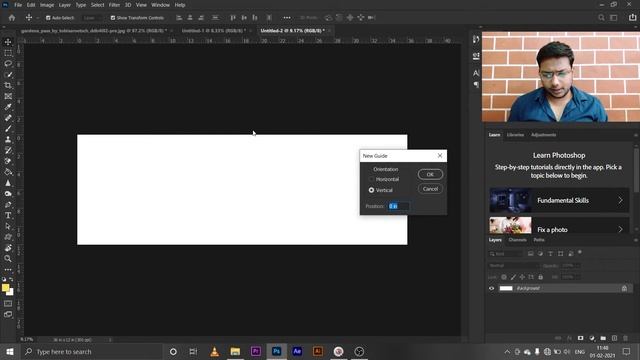Select the Move tool in toolbox
Image resolution: width=640 pixels, height=360 pixels.
click(8, 42)
